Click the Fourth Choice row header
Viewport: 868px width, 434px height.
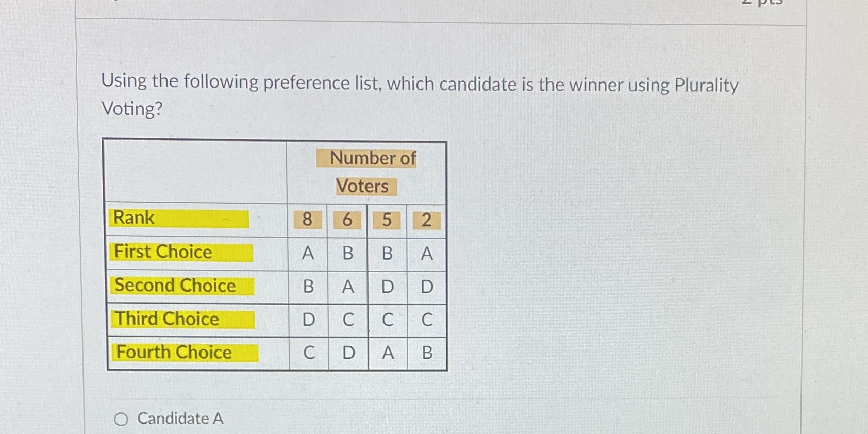click(x=183, y=352)
